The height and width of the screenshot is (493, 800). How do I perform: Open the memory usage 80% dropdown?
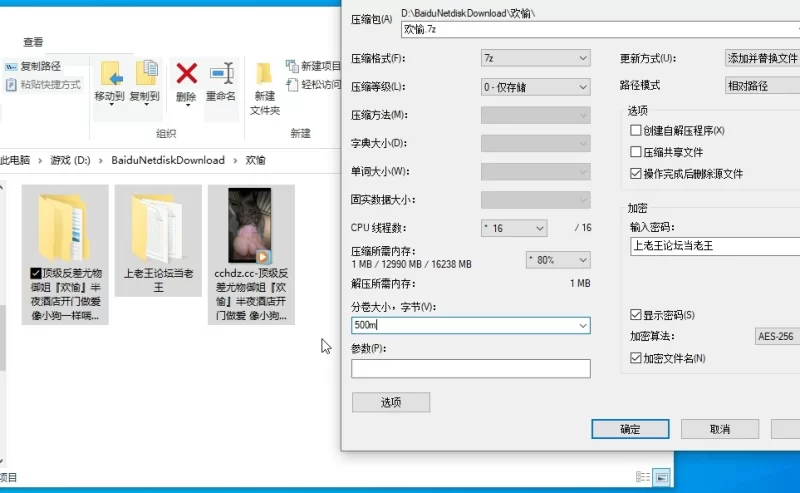558,260
